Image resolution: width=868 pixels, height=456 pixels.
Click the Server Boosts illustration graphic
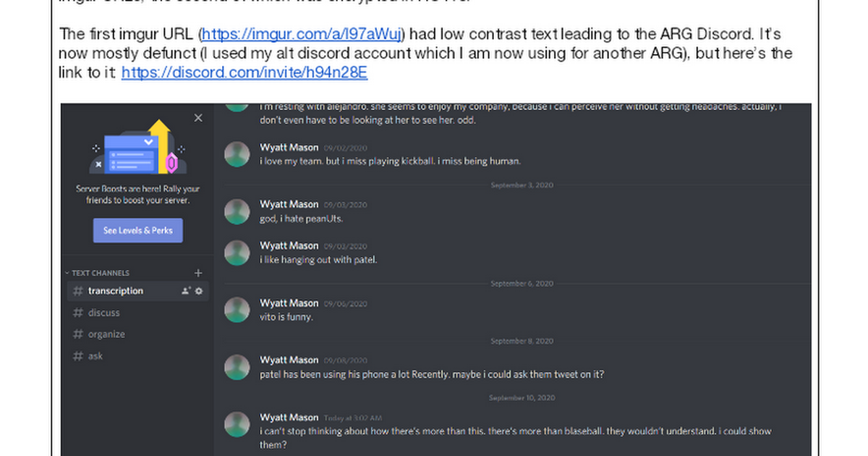[138, 148]
